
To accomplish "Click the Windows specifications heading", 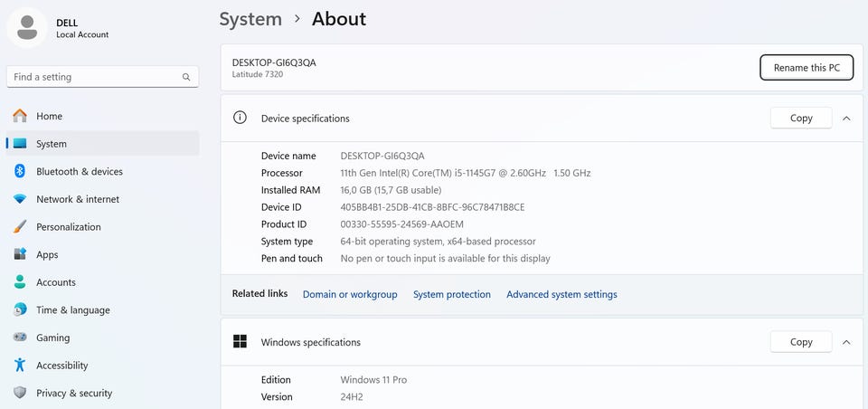I will (310, 342).
